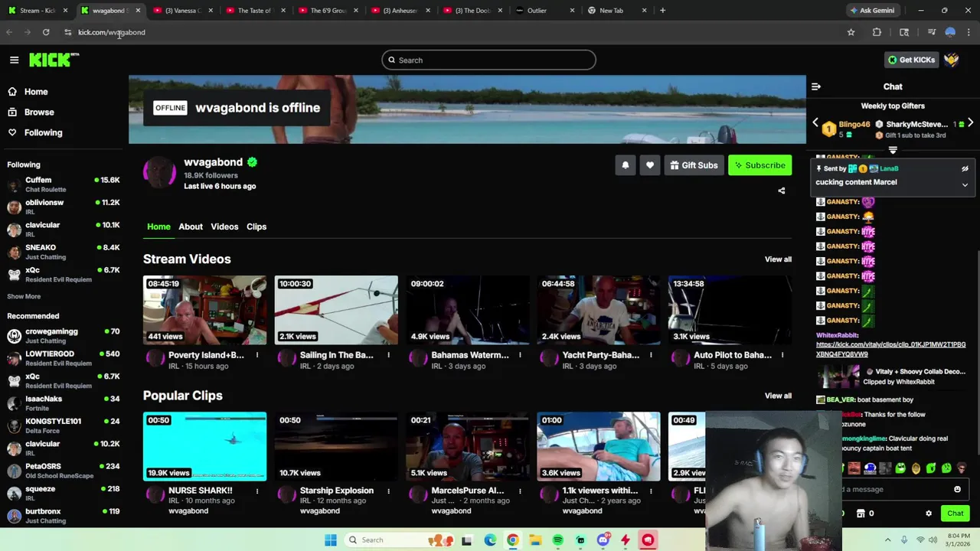The image size is (980, 551).
Task: Show previous weekly top gifters
Action: [815, 123]
